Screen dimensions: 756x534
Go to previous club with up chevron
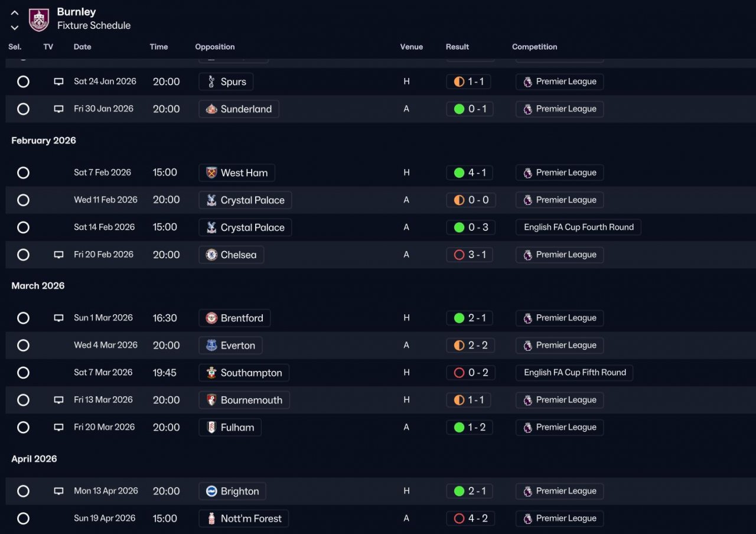(15, 13)
